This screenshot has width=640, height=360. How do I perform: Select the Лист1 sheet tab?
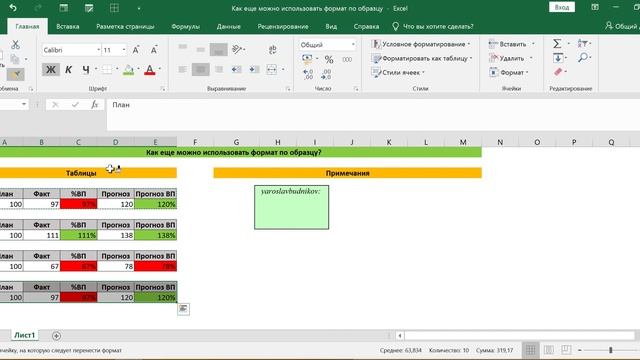(24, 335)
